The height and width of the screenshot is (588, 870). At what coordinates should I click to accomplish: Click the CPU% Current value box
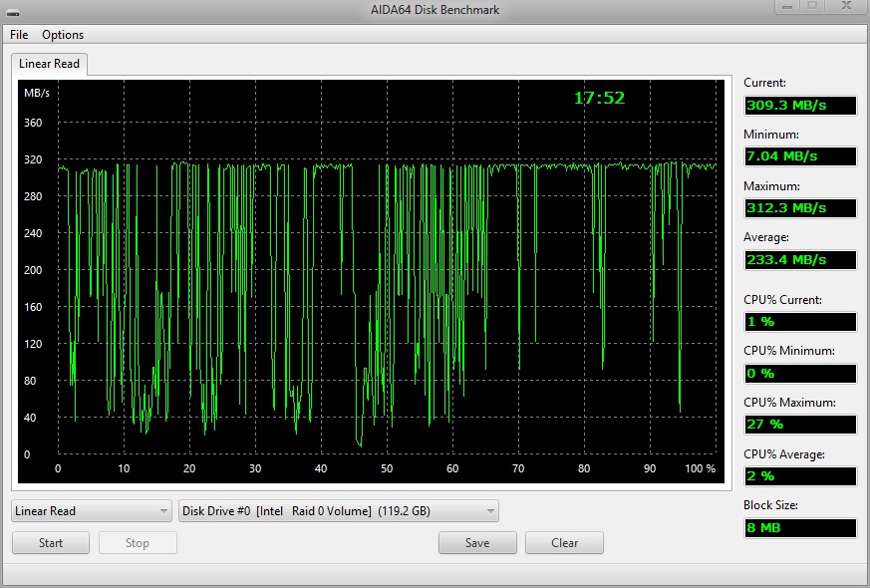pyautogui.click(x=799, y=322)
